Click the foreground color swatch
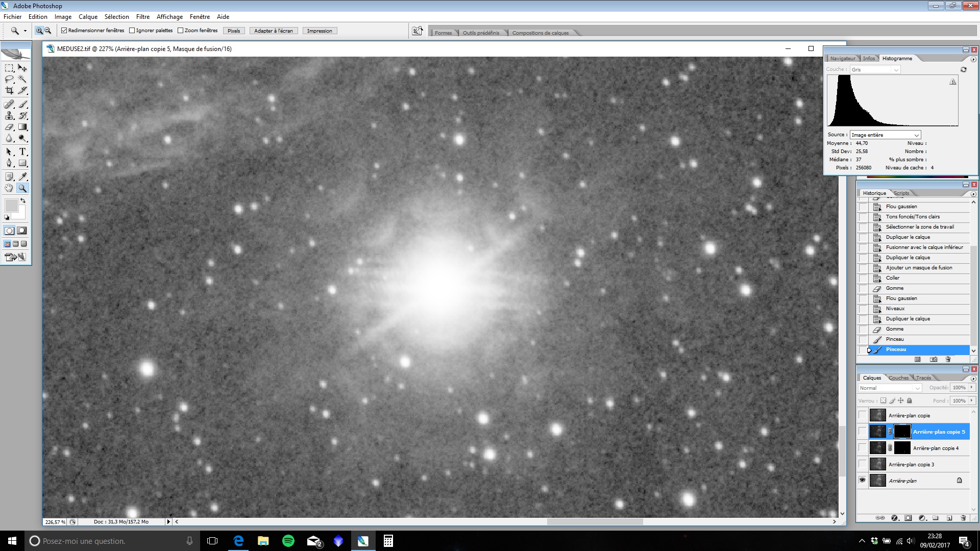Image resolution: width=980 pixels, height=551 pixels. point(11,205)
